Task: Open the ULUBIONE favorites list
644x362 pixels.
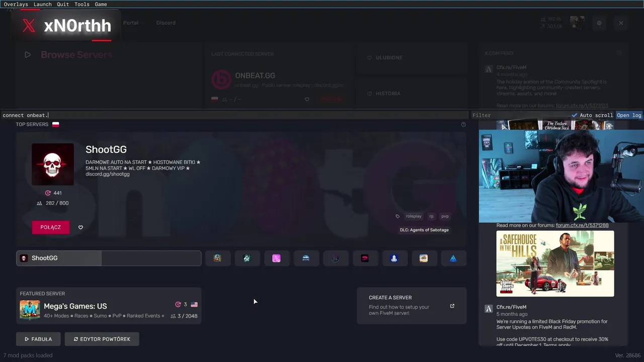Action: 412,58
